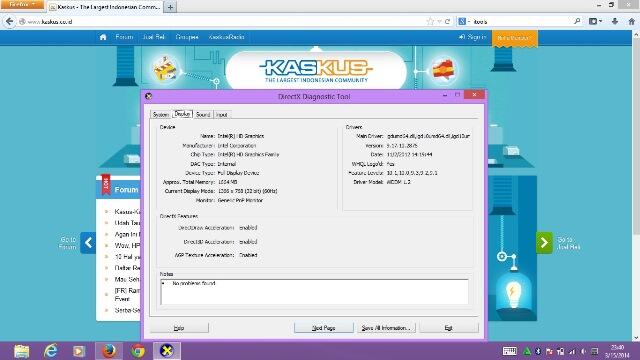Click the Forum panel header

pos(119,189)
